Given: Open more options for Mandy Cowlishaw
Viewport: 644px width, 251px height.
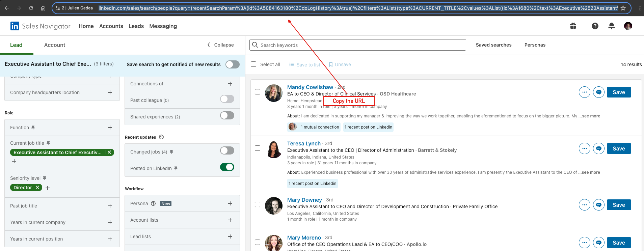Looking at the screenshot, I should (584, 92).
